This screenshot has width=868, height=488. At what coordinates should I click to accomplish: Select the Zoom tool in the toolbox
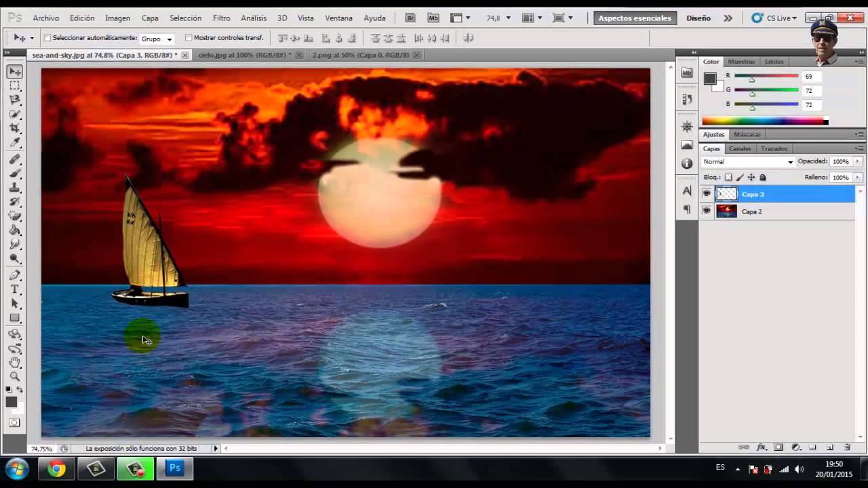15,377
